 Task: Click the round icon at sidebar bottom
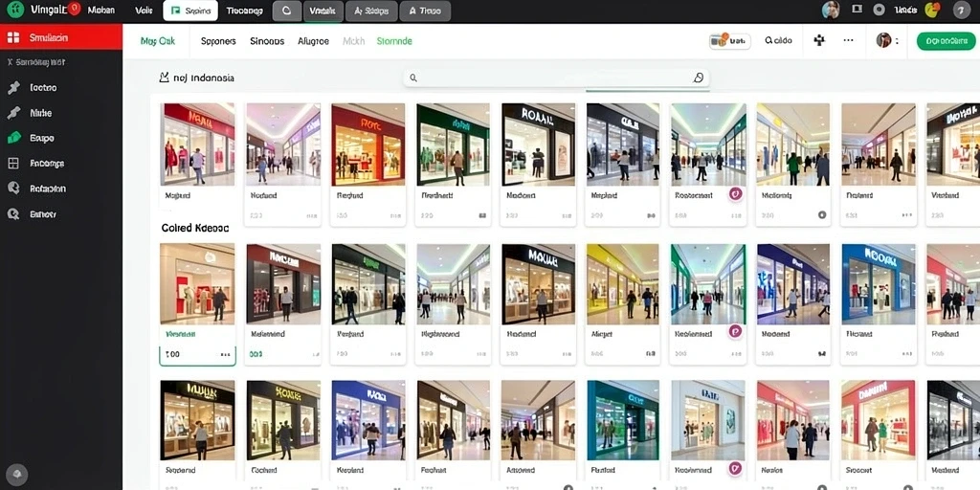16,473
